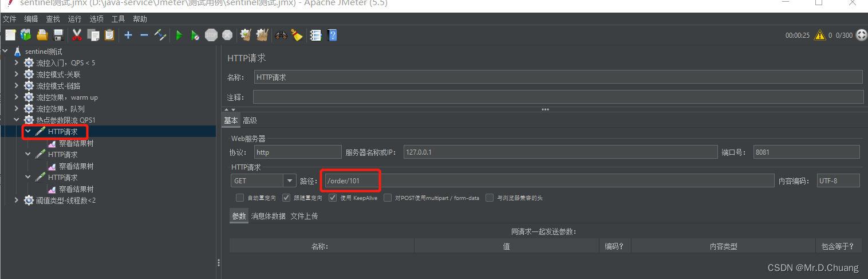Select the 基本 tab
Screen dimensions: 868x279
pos(231,120)
